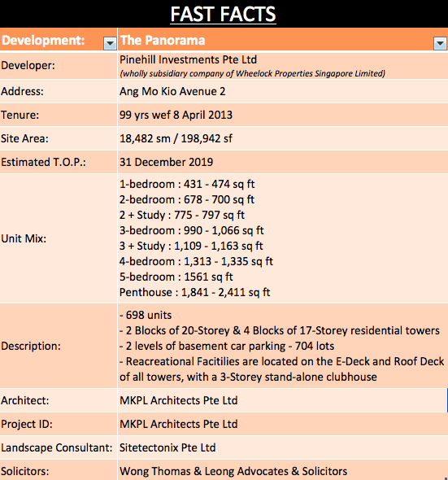Click the '2-bedroom : 678 - 700 sq ft' line

187,199
